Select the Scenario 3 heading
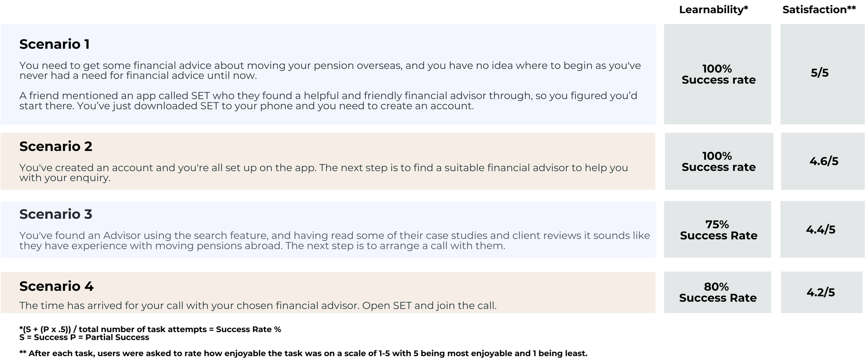 point(56,214)
